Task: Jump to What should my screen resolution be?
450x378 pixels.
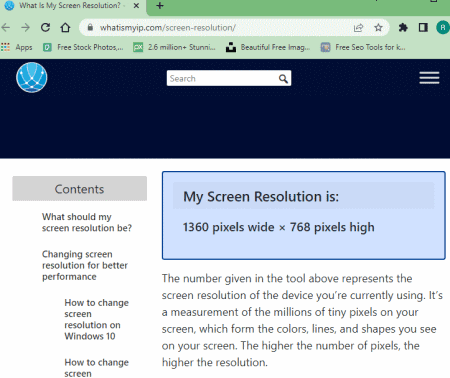Action: 87,222
